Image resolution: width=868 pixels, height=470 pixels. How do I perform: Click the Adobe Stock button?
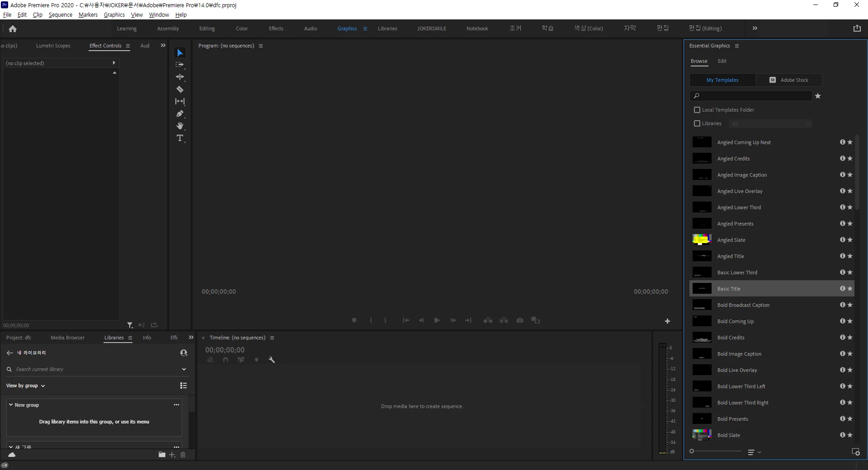tap(789, 80)
